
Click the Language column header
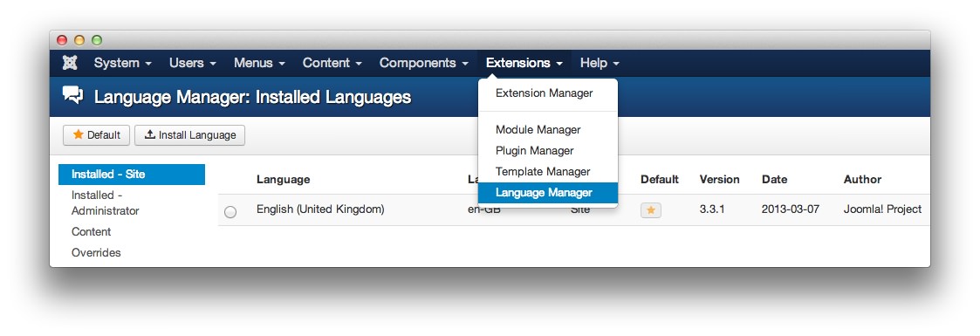point(283,179)
